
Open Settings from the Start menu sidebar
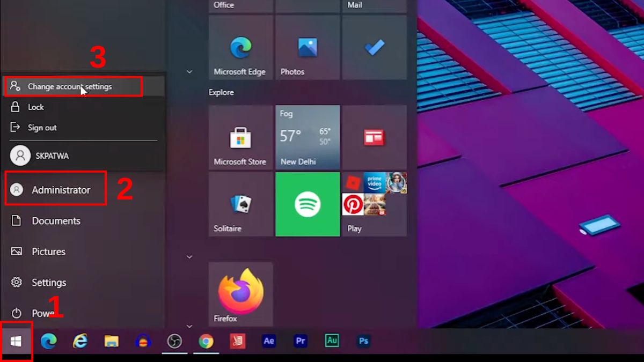(x=48, y=282)
